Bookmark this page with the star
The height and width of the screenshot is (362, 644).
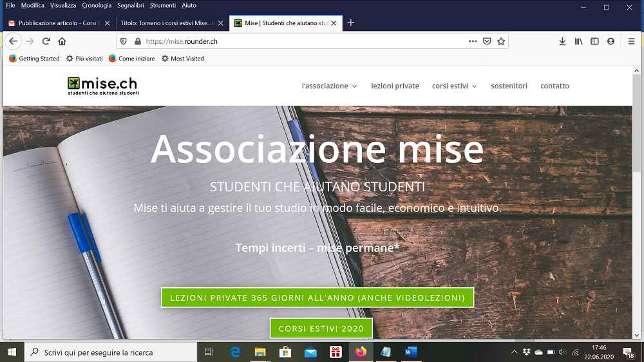(501, 41)
